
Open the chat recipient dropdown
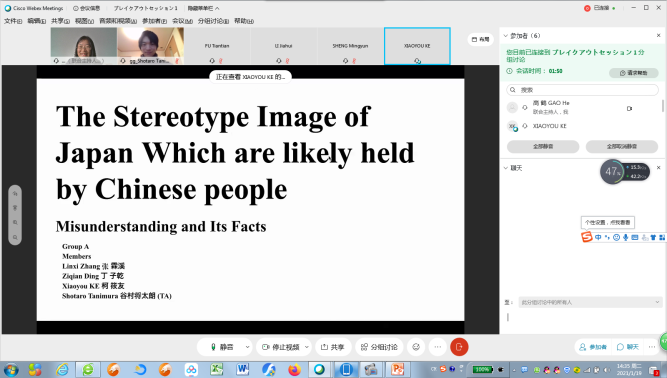[590, 302]
